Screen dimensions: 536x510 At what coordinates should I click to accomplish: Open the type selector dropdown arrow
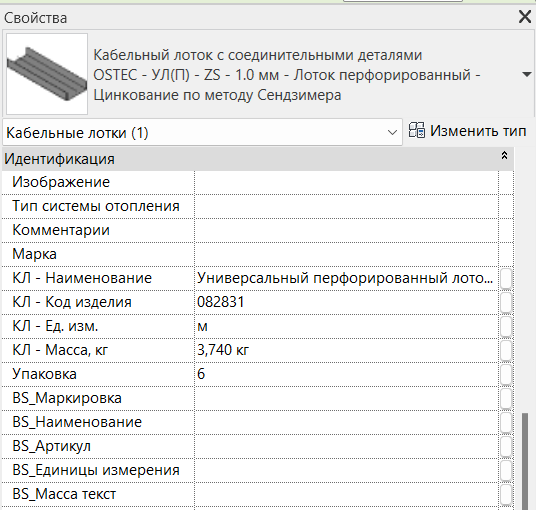[527, 74]
